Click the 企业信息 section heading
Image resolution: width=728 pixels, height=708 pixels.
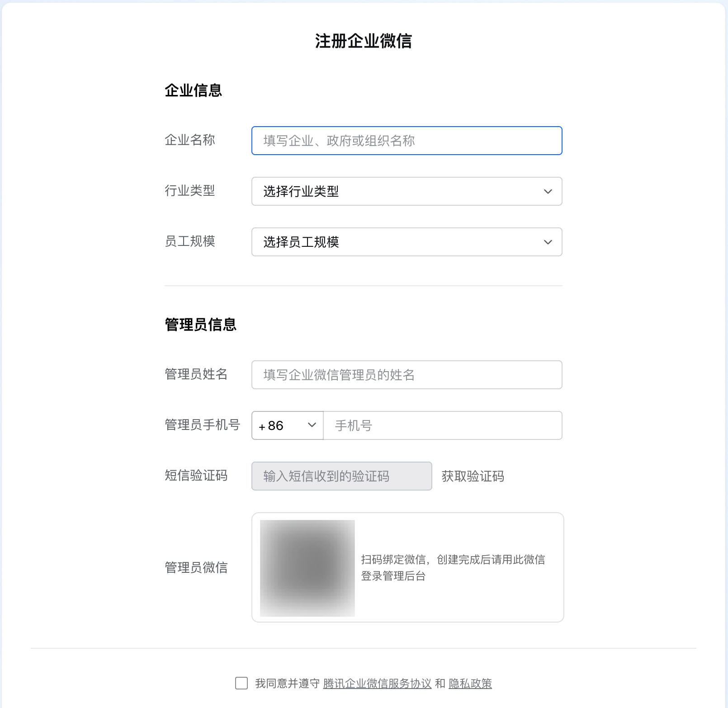(x=194, y=90)
